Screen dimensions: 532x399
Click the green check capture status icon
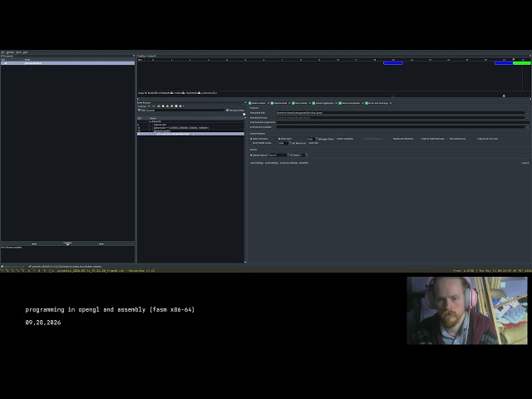coord(30,266)
